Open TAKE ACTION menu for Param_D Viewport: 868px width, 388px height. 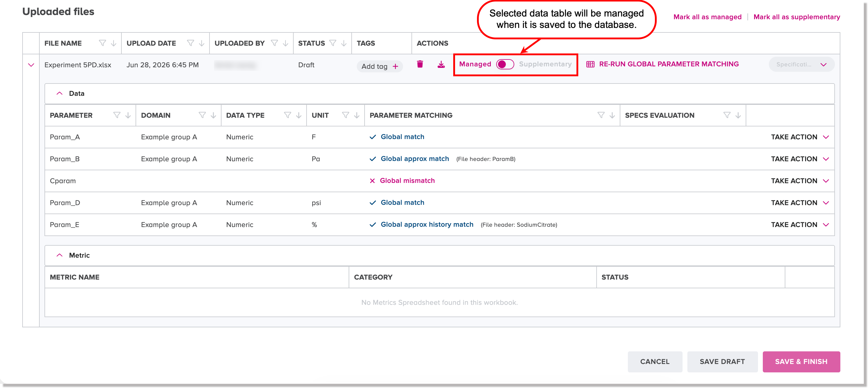pyautogui.click(x=800, y=203)
